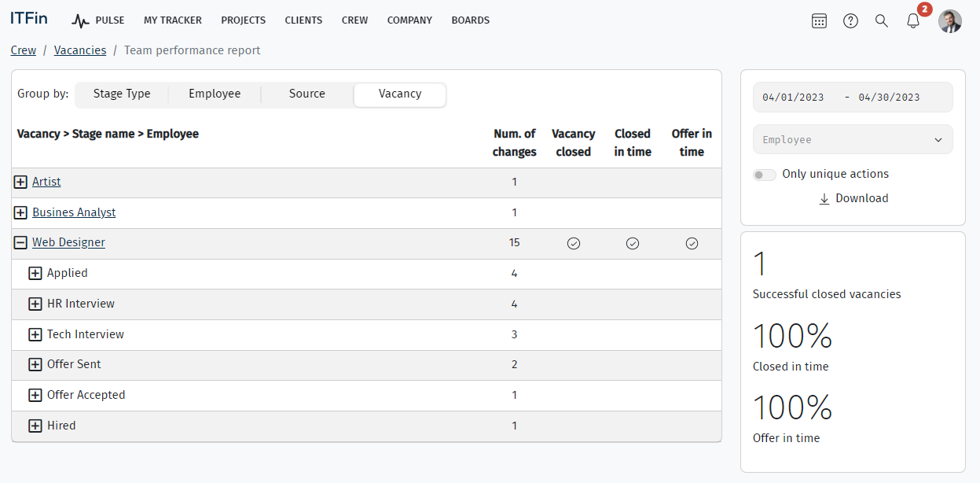
Task: Click the Web Designer changes count 15
Action: coord(515,242)
